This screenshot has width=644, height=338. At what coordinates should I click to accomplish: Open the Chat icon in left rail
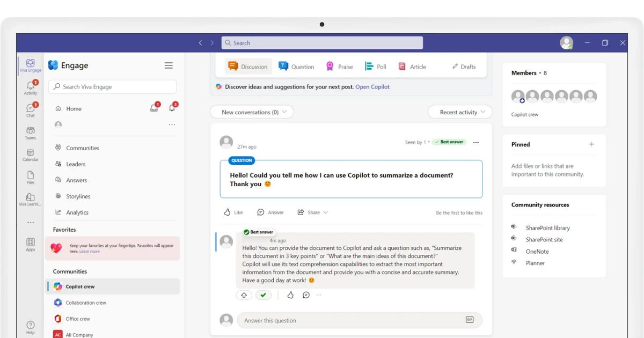(x=31, y=109)
